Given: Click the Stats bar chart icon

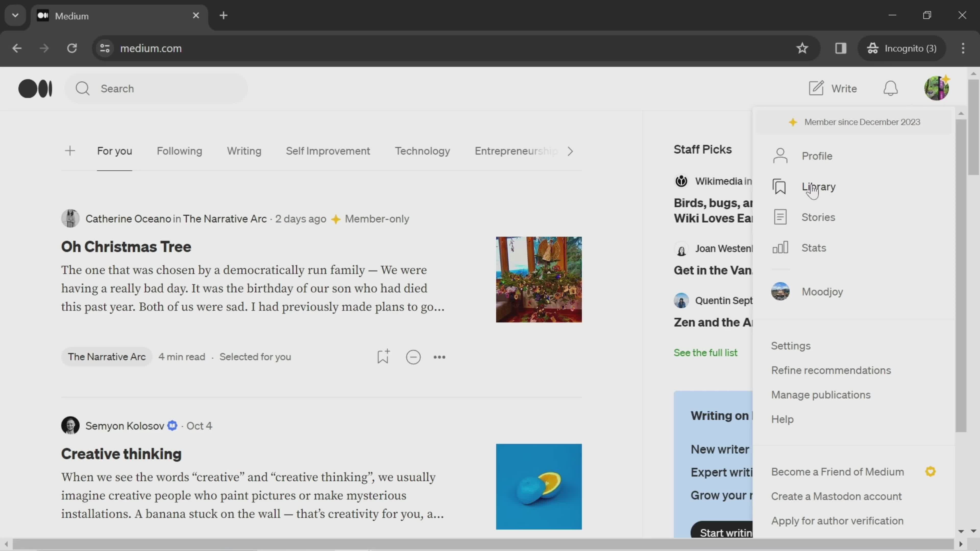Looking at the screenshot, I should (x=781, y=248).
